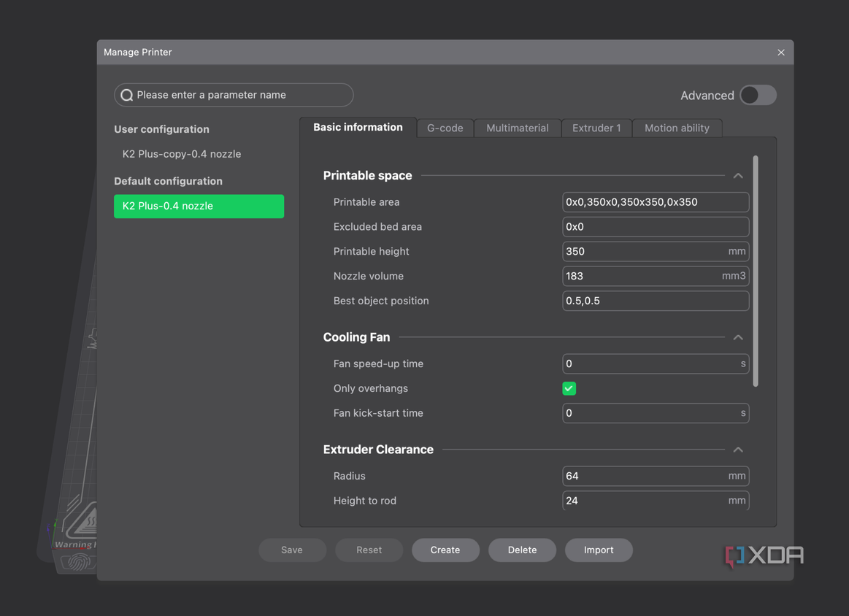This screenshot has height=616, width=849.
Task: Click the Cooling Fan heading
Action: click(x=356, y=337)
